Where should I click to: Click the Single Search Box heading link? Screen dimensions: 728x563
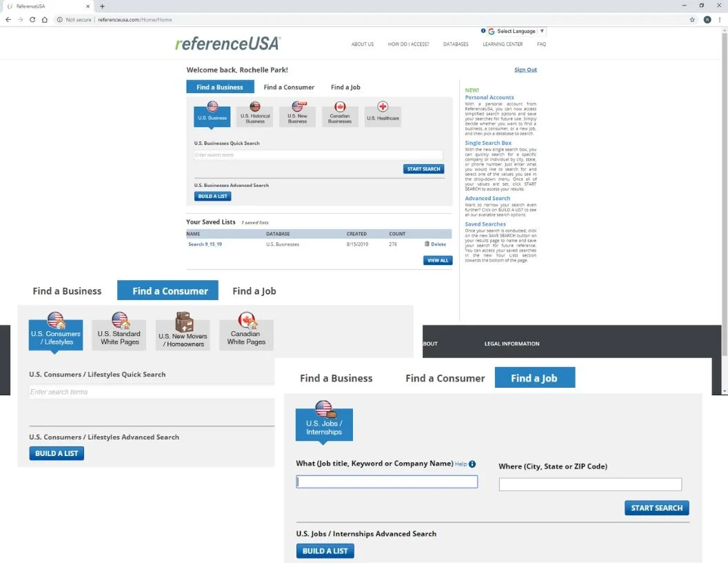(488, 143)
